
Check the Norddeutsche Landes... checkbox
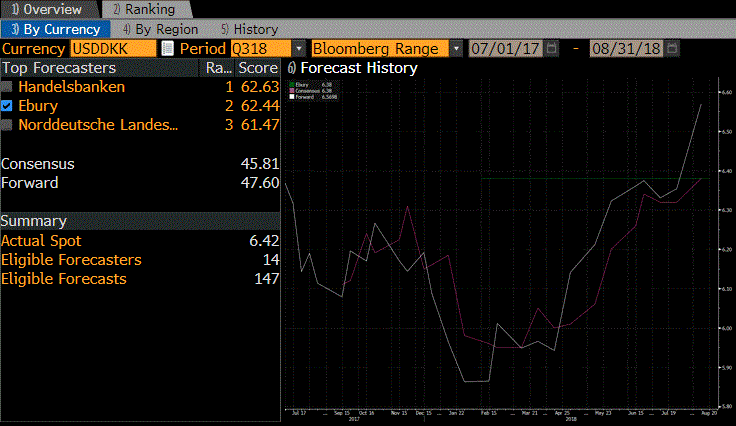7,125
